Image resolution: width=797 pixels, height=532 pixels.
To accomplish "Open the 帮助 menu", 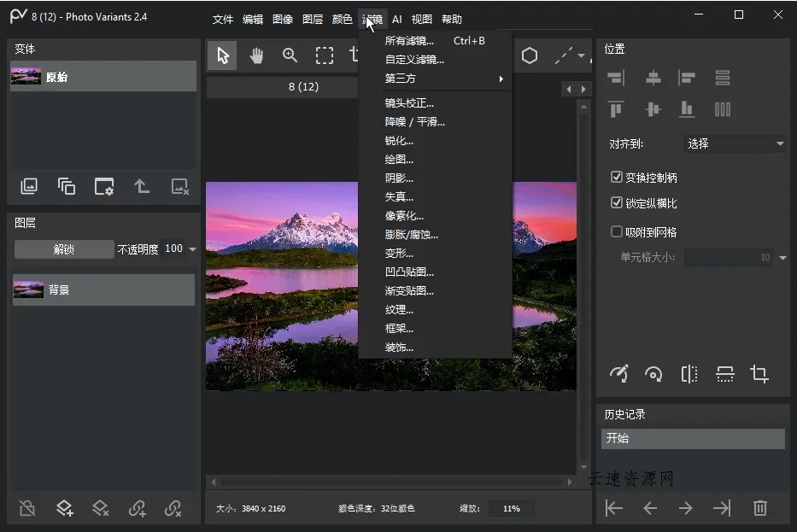I will 452,19.
